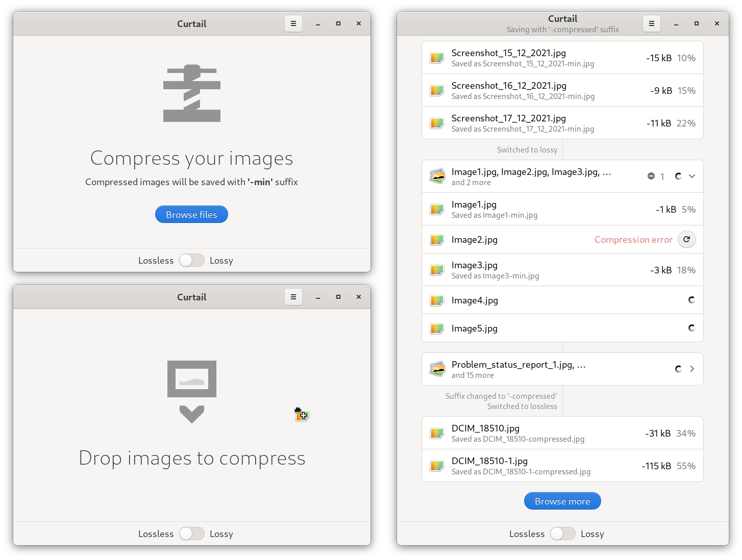Click 'Lossy' label in top-left window

click(221, 261)
